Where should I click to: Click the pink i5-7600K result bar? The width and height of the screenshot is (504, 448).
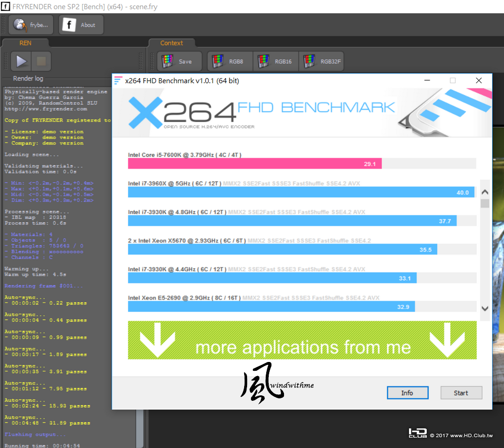254,163
